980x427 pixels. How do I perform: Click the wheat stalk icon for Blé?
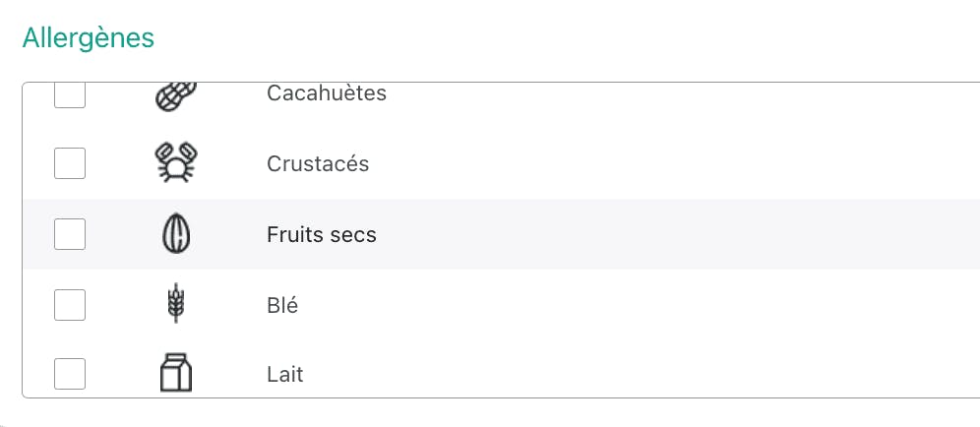point(175,304)
